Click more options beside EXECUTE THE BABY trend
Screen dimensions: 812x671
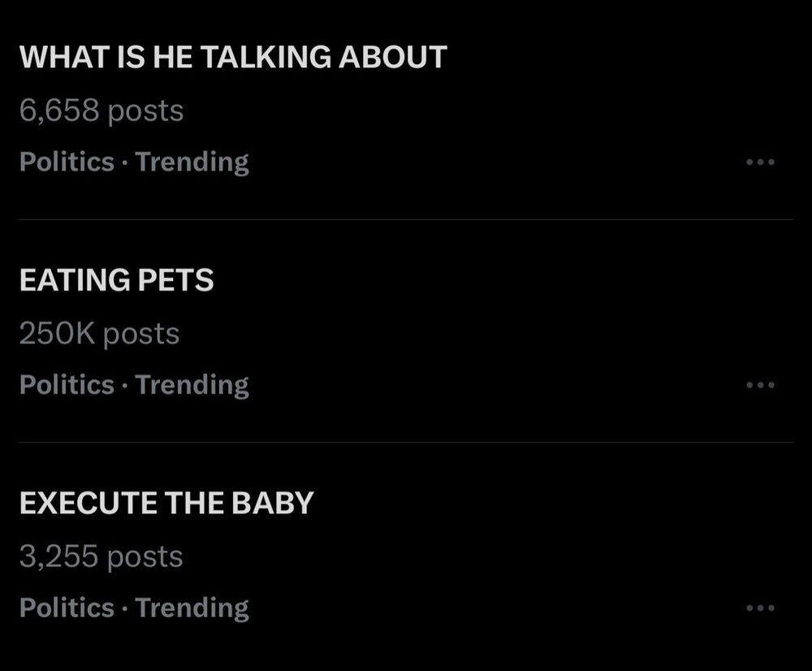click(760, 608)
